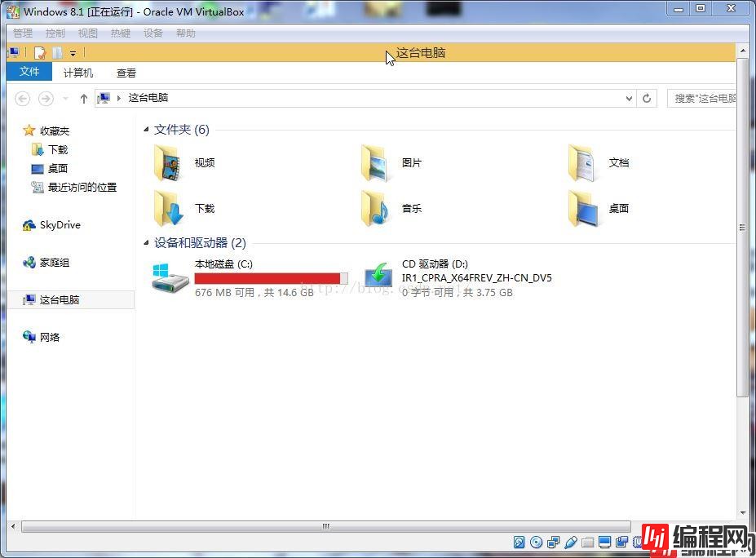
Task: Go up one level with up arrow
Action: pos(83,98)
